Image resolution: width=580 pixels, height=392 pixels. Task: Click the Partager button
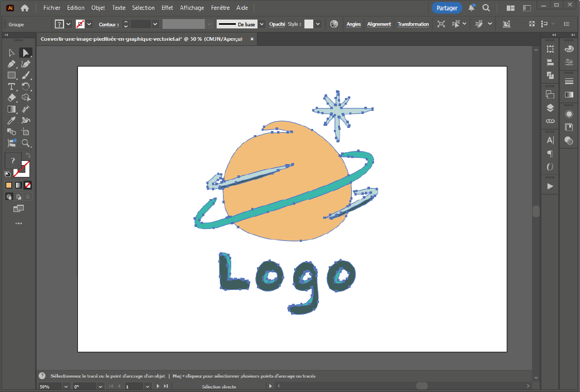447,8
